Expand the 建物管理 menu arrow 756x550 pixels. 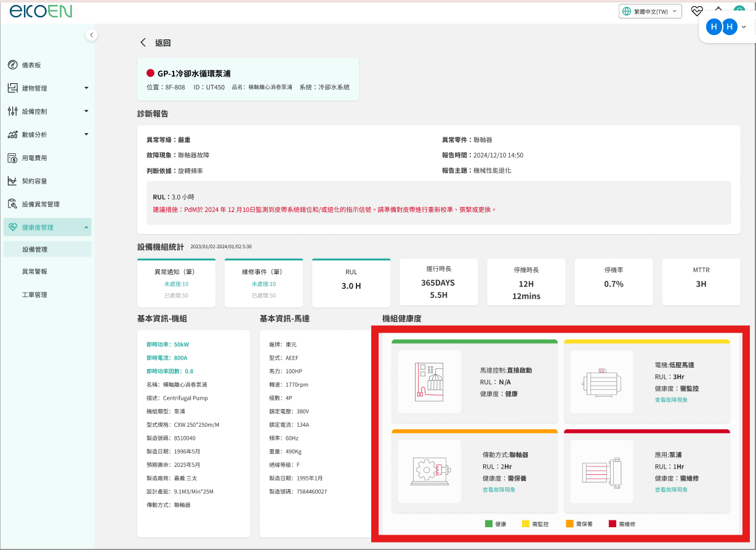click(86, 88)
